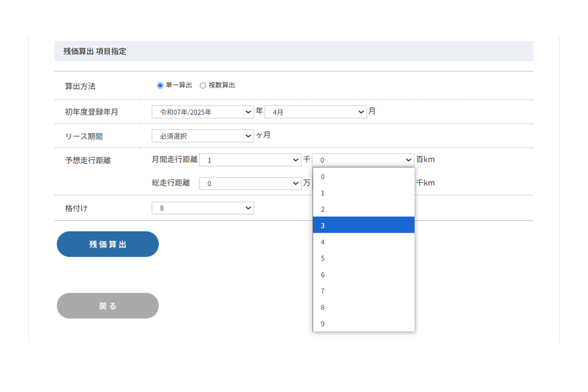Click the リース期間 label
The height and width of the screenshot is (392, 588).
click(84, 136)
